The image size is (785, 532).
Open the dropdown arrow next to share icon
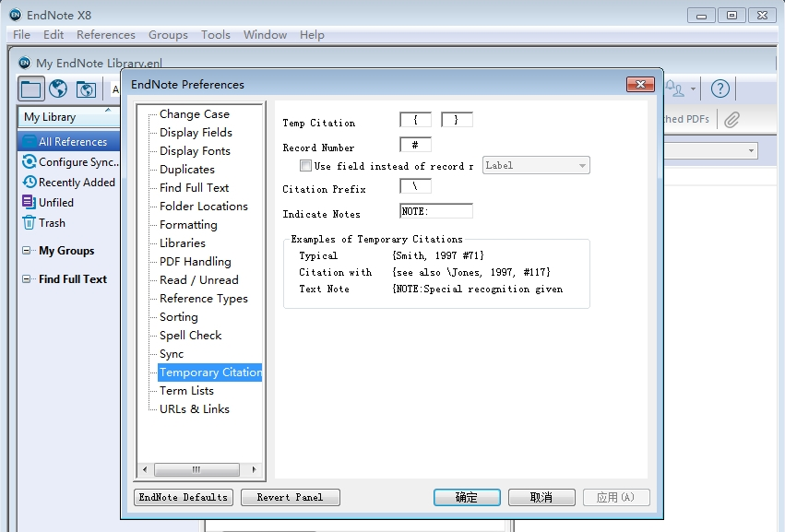pyautogui.click(x=693, y=89)
